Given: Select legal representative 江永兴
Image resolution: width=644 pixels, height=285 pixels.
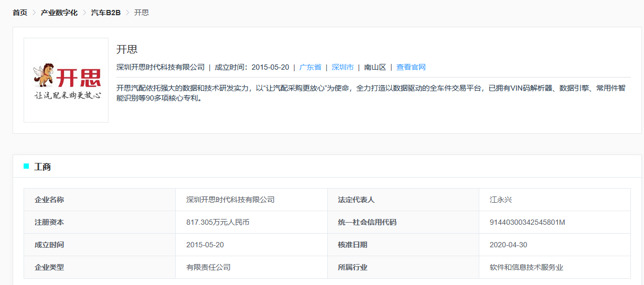Looking at the screenshot, I should click(501, 200).
